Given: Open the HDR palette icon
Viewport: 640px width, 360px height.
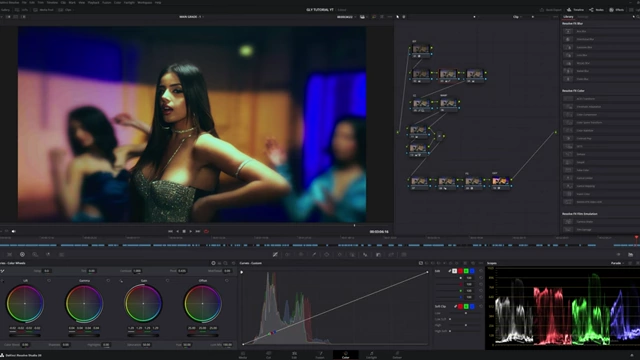Looking at the screenshot, I should pos(35,254).
